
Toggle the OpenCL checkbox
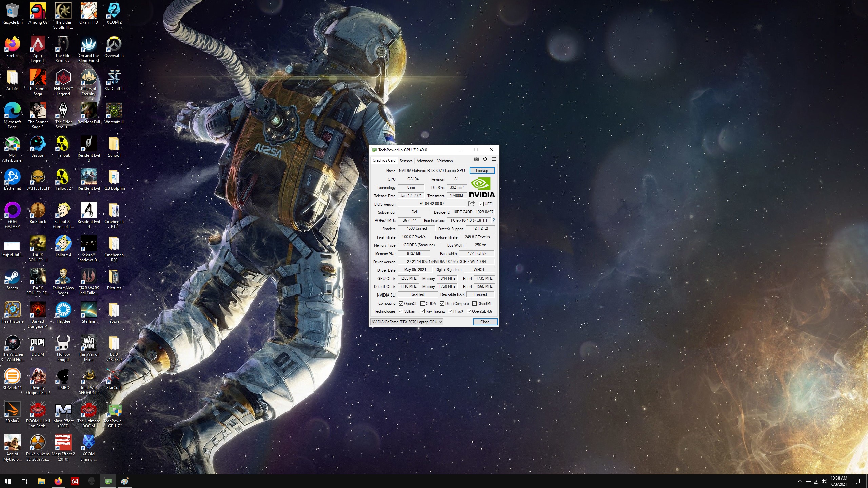(x=401, y=303)
